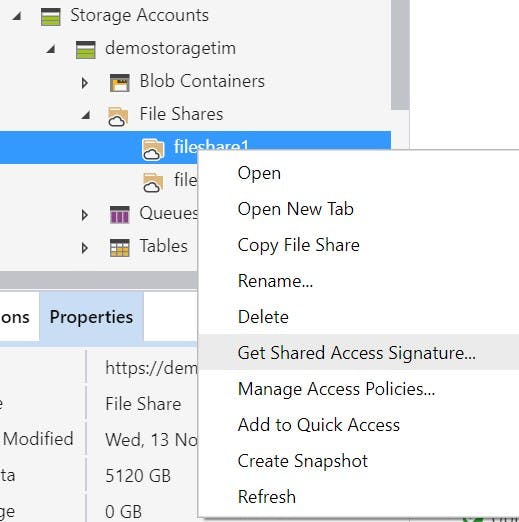Image resolution: width=519 pixels, height=522 pixels.
Task: Expand the Tables node
Action: pyautogui.click(x=85, y=248)
